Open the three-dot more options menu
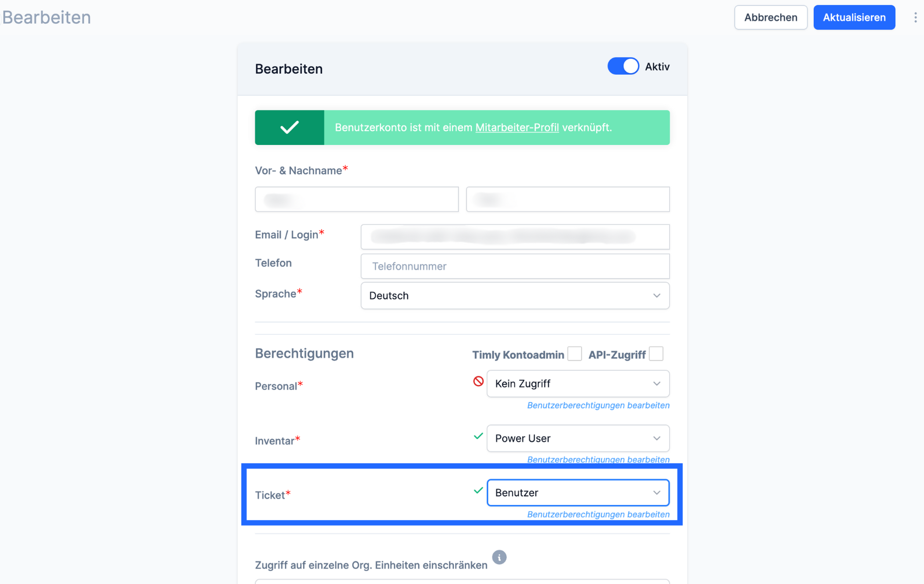This screenshot has width=924, height=584. coord(915,18)
